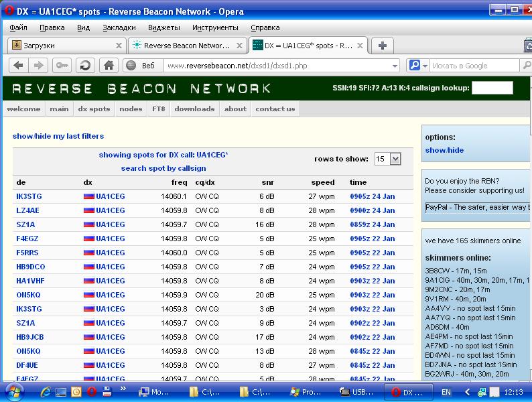Click the Искать в Google search field
The image size is (532, 402).
pos(474,66)
